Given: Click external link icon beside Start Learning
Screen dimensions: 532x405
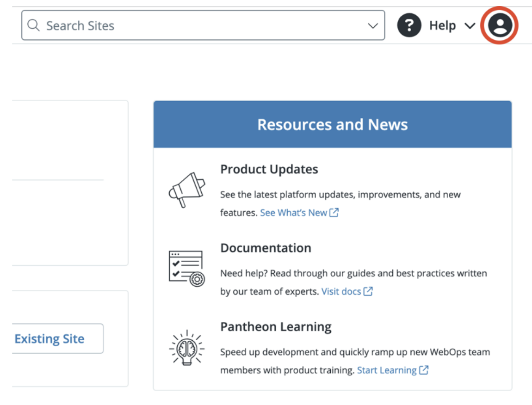Looking at the screenshot, I should pyautogui.click(x=423, y=370).
